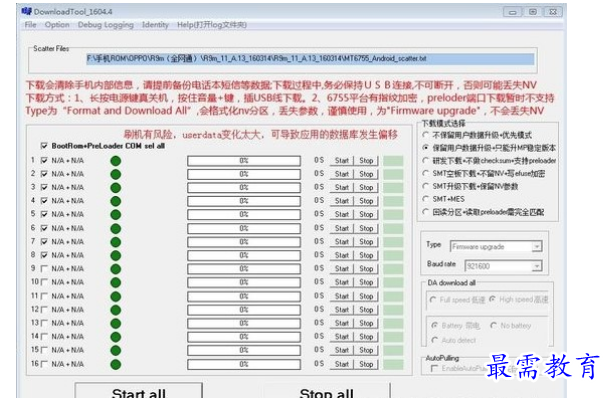Viewport: 608px width, 398px height.
Task: Click the progress bar in row 9
Action: point(244,268)
